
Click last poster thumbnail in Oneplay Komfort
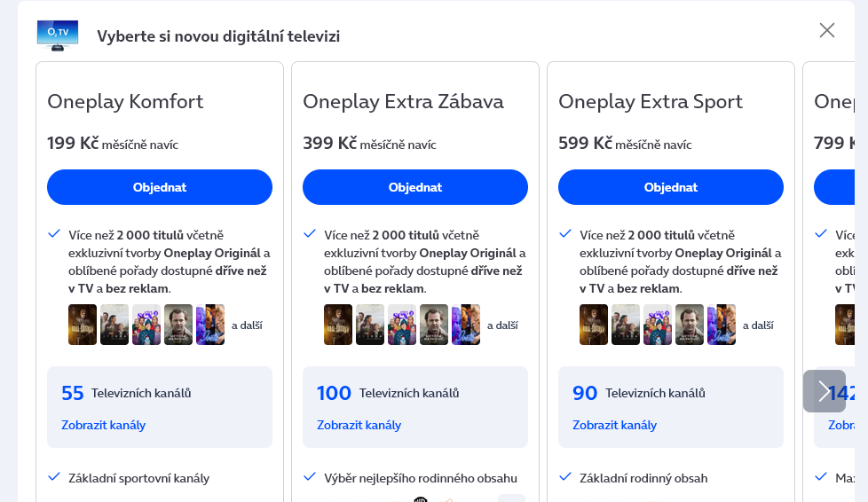(x=210, y=325)
